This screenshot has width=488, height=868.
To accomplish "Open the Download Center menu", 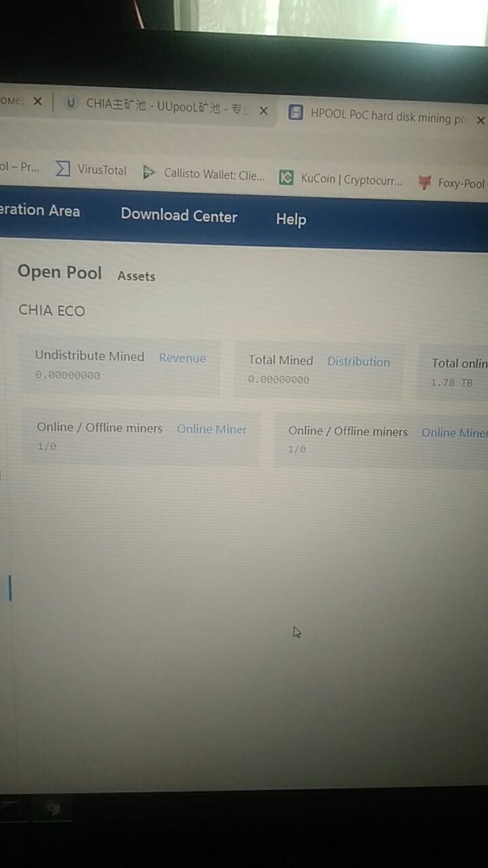I will click(179, 216).
